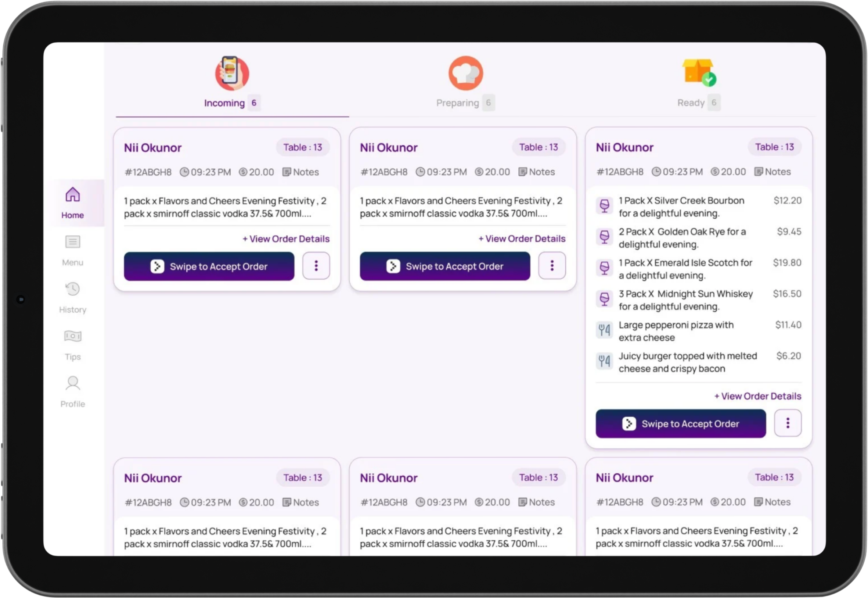
Task: Open Notes on the top-left order card
Action: [x=300, y=172]
